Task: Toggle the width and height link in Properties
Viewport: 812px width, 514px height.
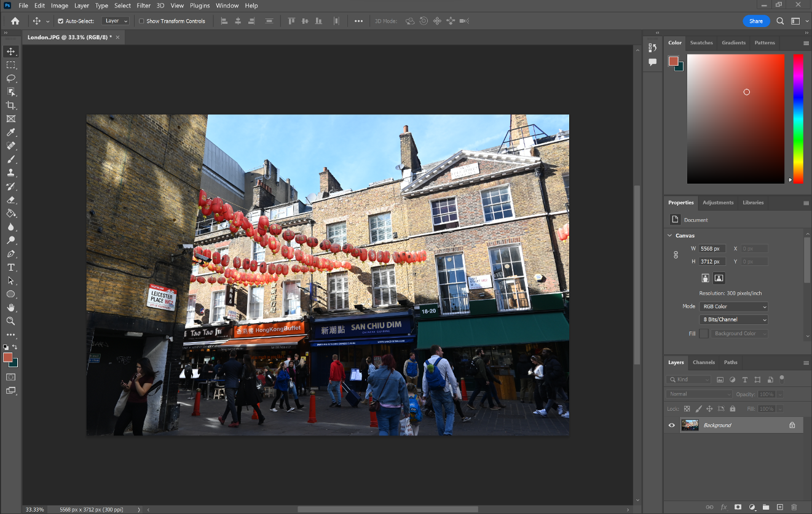Action: click(x=676, y=255)
